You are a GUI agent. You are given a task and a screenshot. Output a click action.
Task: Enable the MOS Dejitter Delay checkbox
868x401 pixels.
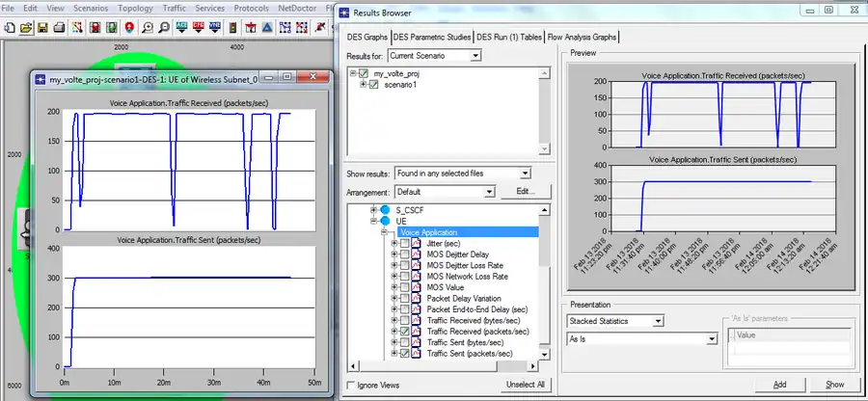(405, 254)
